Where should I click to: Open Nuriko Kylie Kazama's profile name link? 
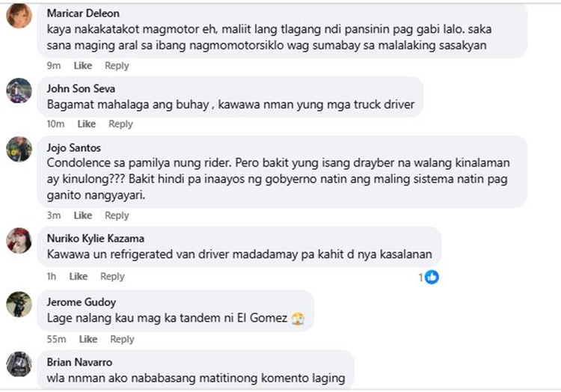click(x=96, y=238)
